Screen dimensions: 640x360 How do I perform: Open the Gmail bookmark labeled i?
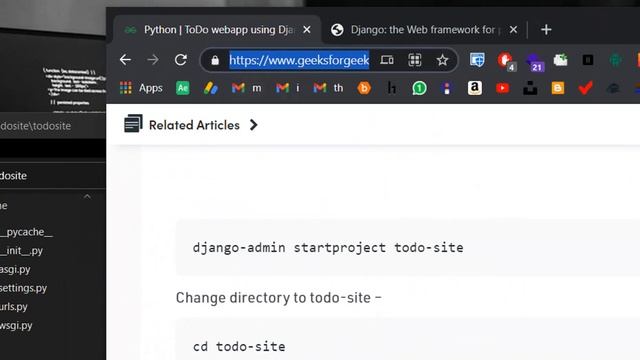pyautogui.click(x=287, y=88)
